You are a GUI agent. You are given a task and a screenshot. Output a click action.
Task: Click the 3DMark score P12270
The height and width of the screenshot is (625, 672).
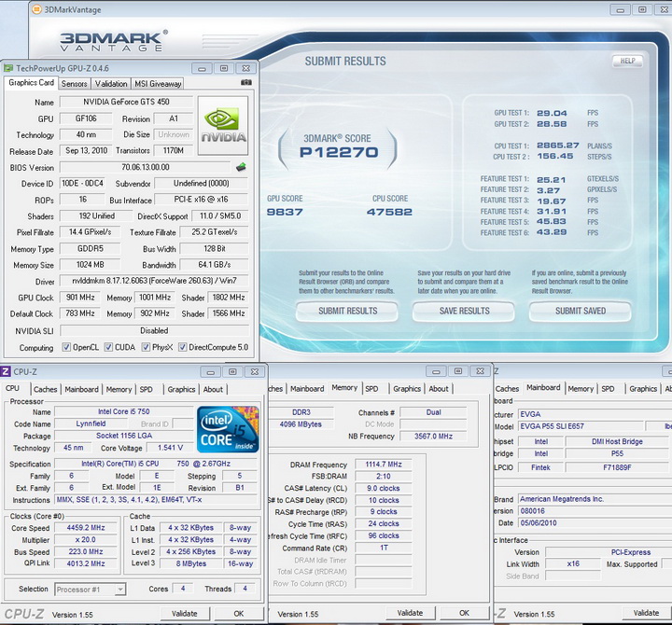[x=339, y=152]
